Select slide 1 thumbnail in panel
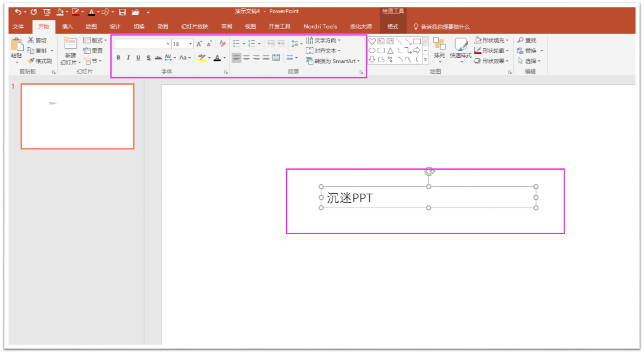The width and height of the screenshot is (644, 354). point(77,116)
